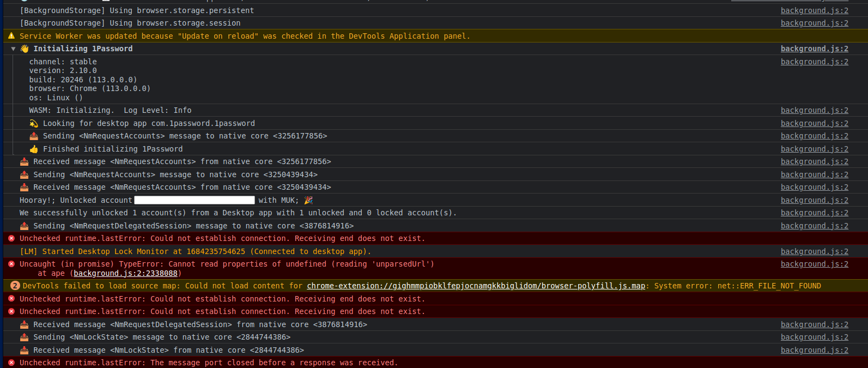
Task: Click the We successfully unlocked 1 account(s) text
Action: 238,213
